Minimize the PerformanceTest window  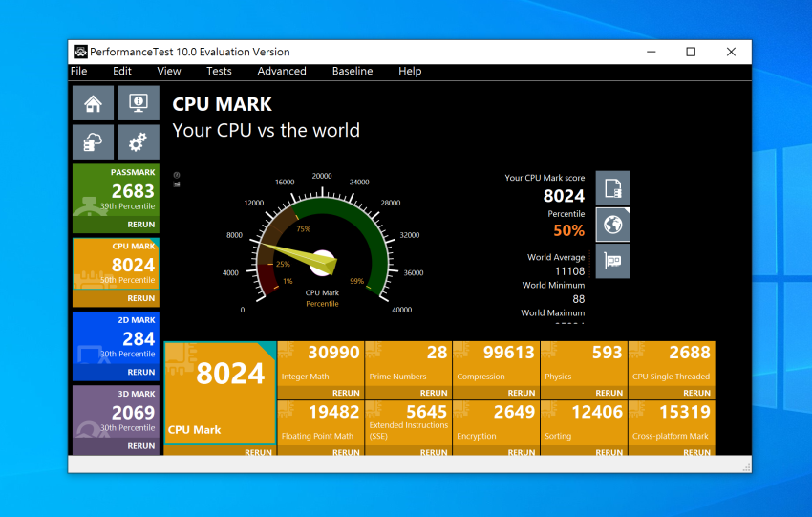coord(651,52)
